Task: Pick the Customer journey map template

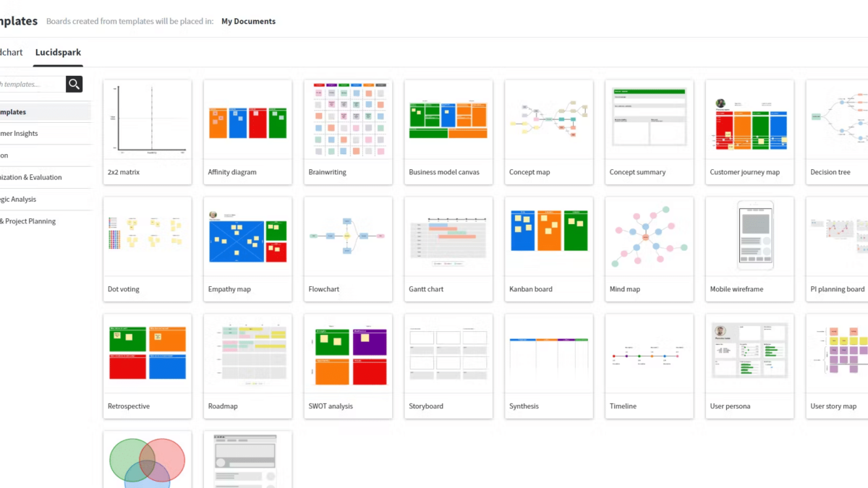Action: click(x=749, y=132)
